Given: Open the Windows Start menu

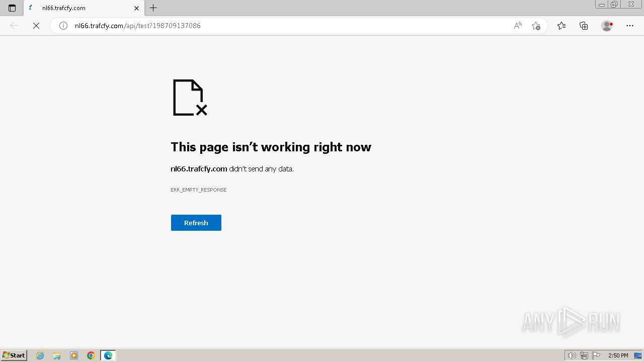Looking at the screenshot, I should (x=14, y=355).
